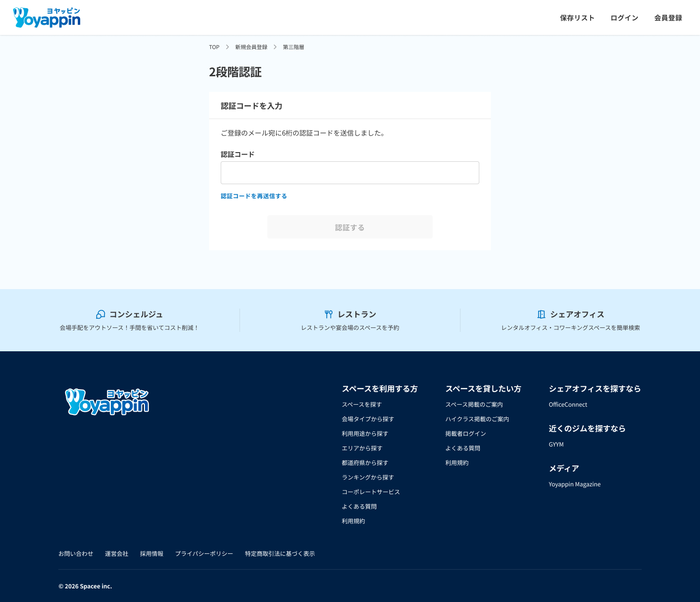Navigate to TOP via breadcrumb
The height and width of the screenshot is (602, 700).
pos(214,47)
